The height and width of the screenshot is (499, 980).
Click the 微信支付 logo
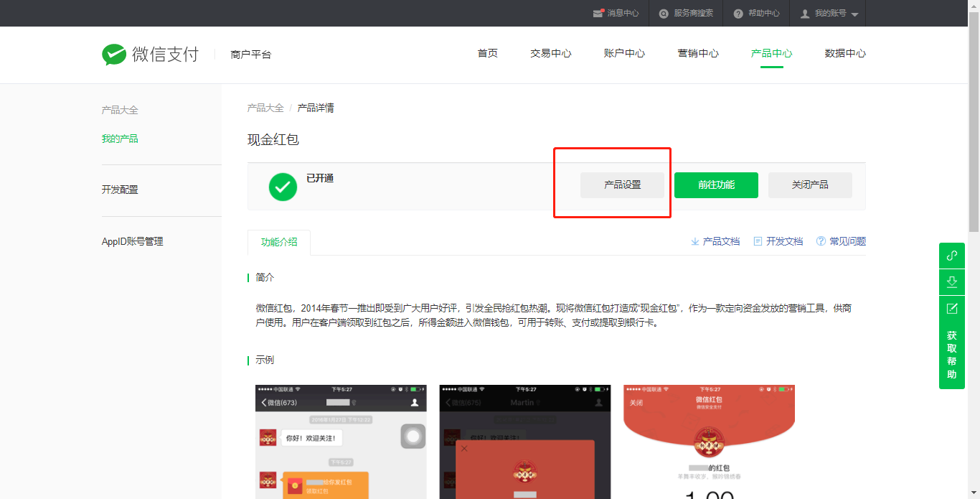click(150, 55)
